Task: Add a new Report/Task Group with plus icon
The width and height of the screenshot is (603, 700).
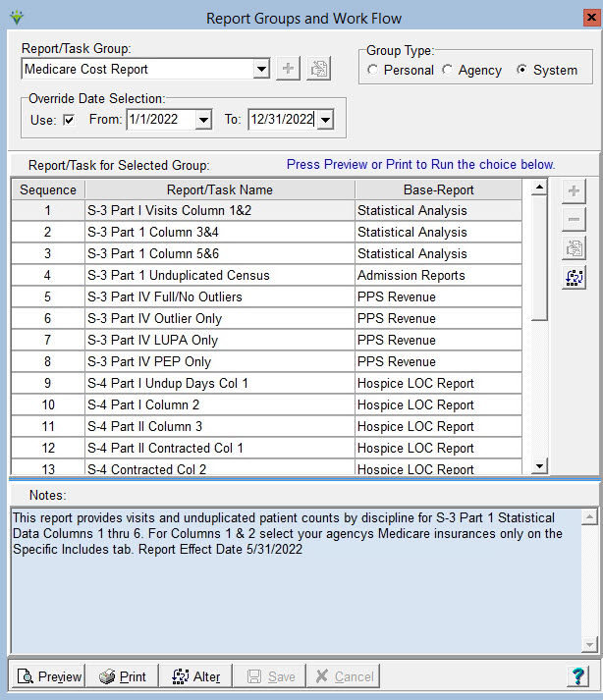Action: 288,69
